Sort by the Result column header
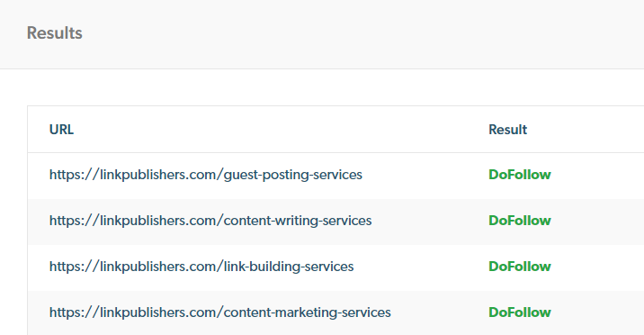Viewport: 644px width, 335px height. pos(507,130)
